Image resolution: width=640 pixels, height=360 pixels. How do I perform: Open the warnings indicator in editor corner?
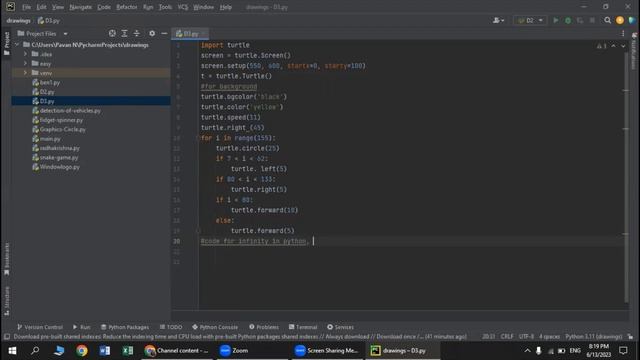click(x=601, y=46)
